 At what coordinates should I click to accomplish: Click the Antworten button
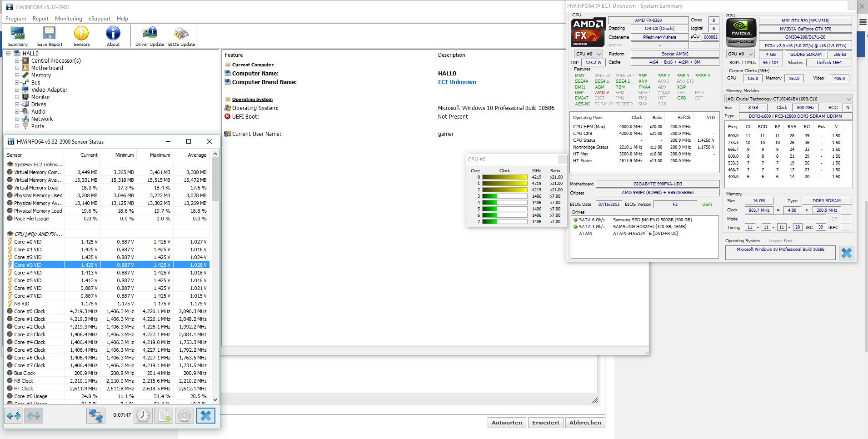(x=507, y=423)
